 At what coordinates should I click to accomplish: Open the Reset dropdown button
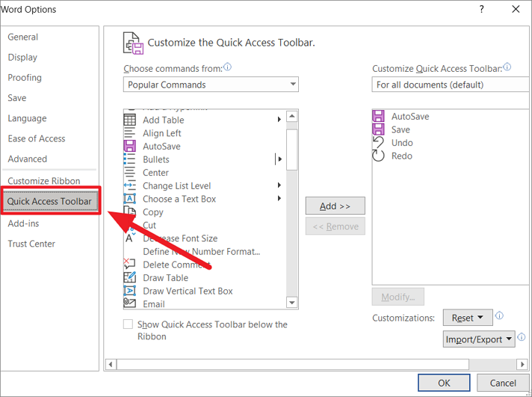(x=468, y=318)
